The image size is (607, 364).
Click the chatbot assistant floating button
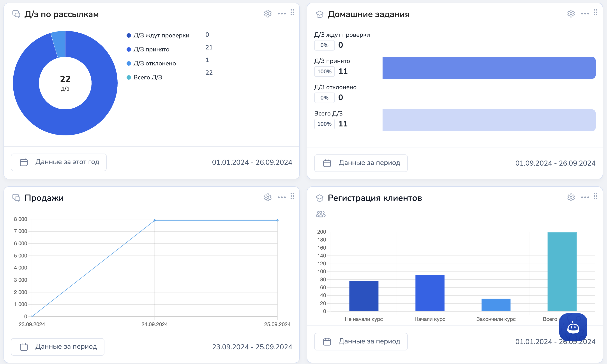click(x=573, y=327)
